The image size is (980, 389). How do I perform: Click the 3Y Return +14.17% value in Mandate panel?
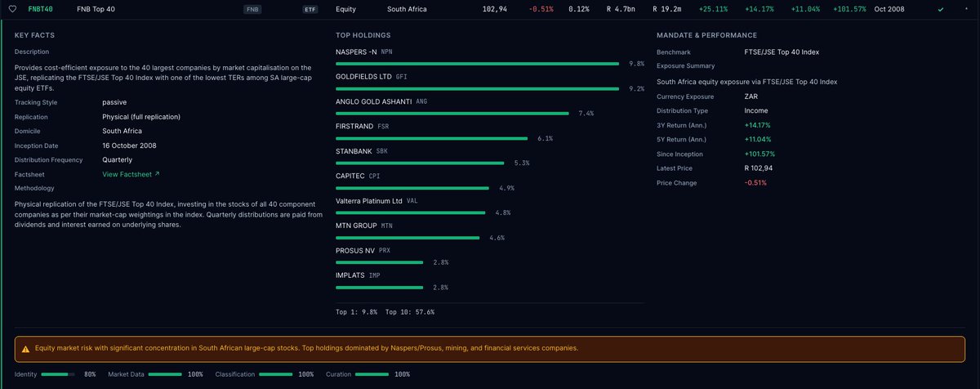[x=757, y=125]
